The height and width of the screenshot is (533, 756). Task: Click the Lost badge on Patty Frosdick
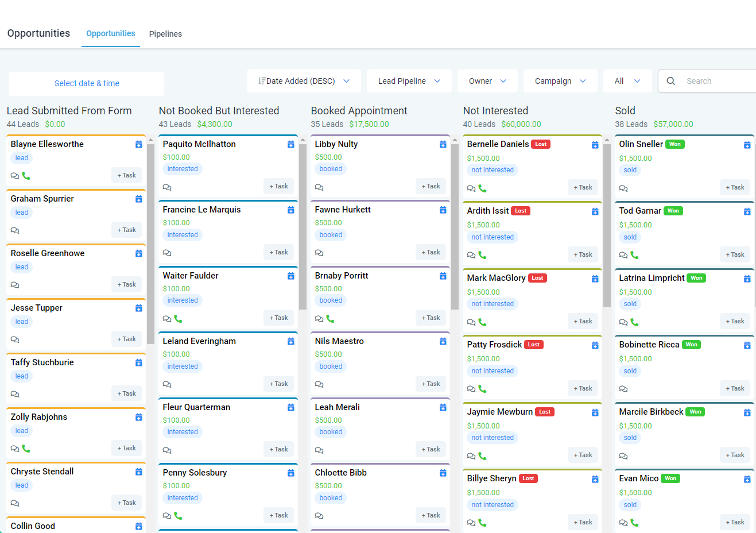534,345
